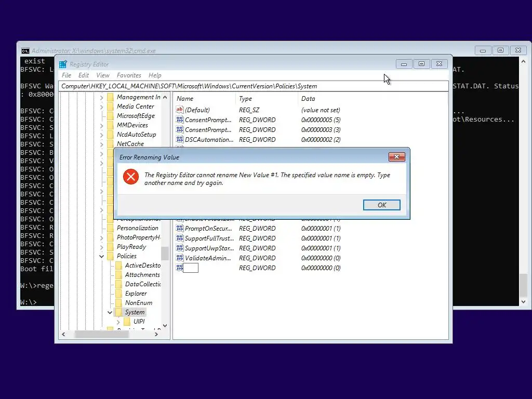Expand the Media Center tree node
The width and height of the screenshot is (532, 399).
pos(101,107)
